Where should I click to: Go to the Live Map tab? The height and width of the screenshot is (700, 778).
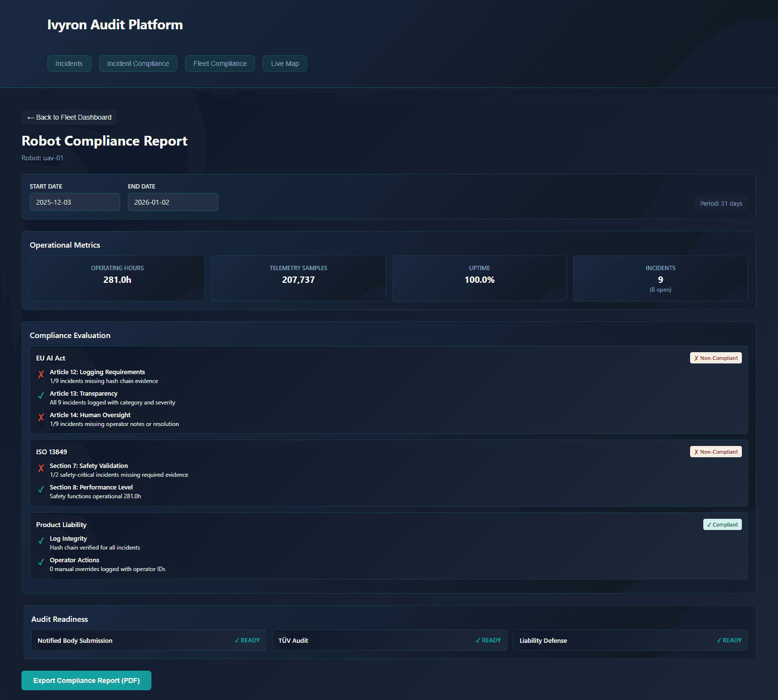[285, 64]
